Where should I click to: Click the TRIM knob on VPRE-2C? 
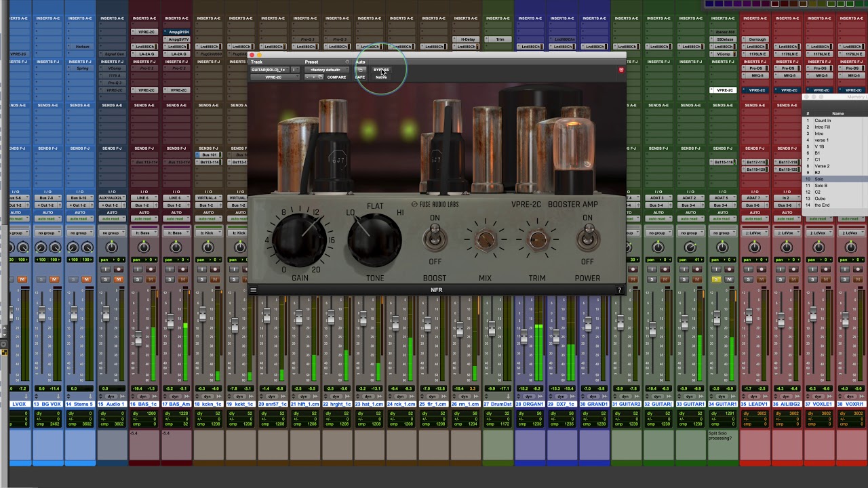coord(537,240)
